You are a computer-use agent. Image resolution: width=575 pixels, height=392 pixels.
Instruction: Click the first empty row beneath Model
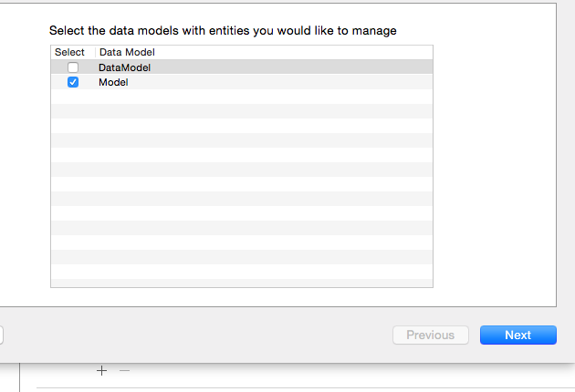242,97
